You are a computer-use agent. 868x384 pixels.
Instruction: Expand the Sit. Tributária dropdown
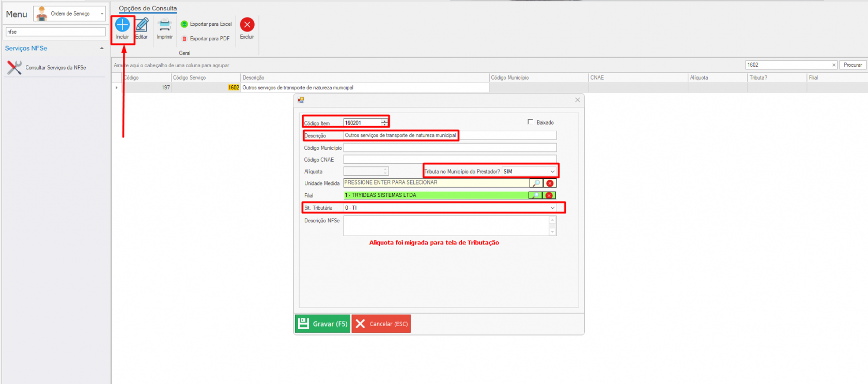tap(552, 208)
